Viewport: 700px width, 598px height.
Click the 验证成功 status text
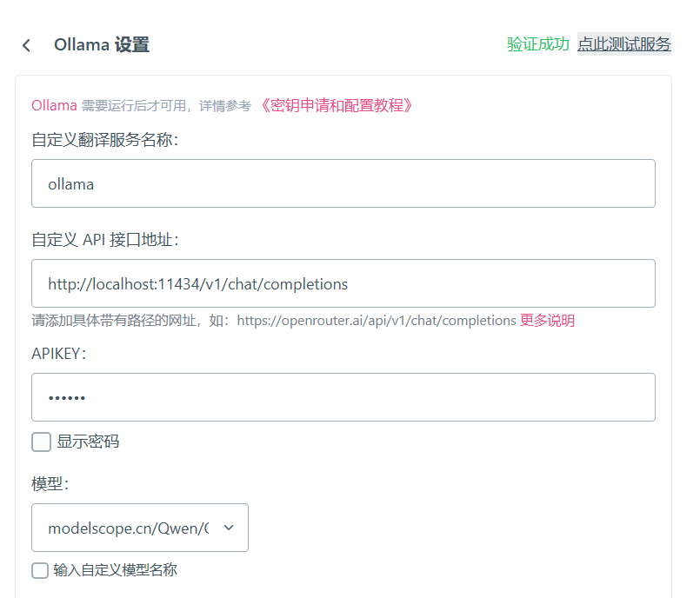(537, 44)
